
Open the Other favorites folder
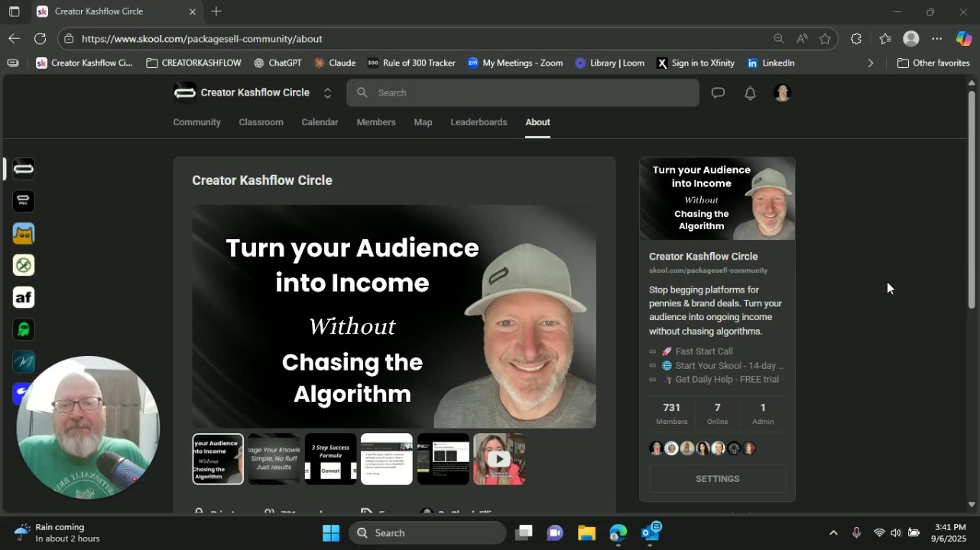pos(933,63)
